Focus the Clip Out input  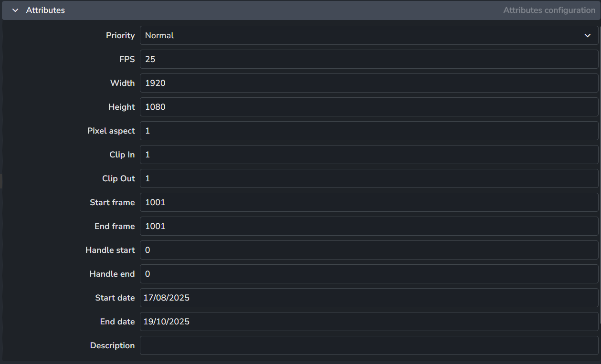369,178
